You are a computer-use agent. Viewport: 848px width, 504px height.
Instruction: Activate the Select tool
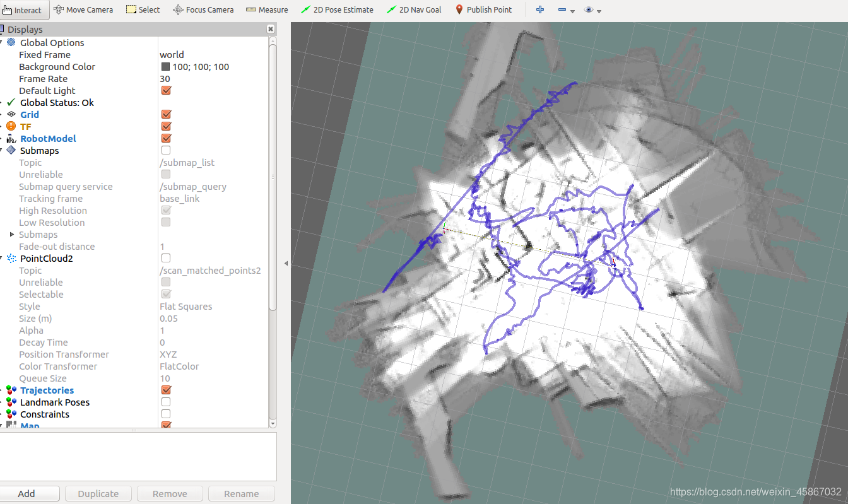pyautogui.click(x=143, y=9)
